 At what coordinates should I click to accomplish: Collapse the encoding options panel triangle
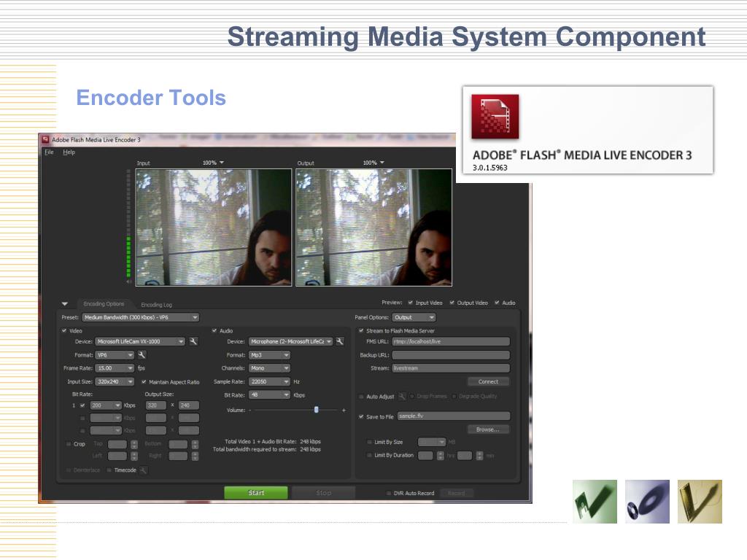coord(65,304)
